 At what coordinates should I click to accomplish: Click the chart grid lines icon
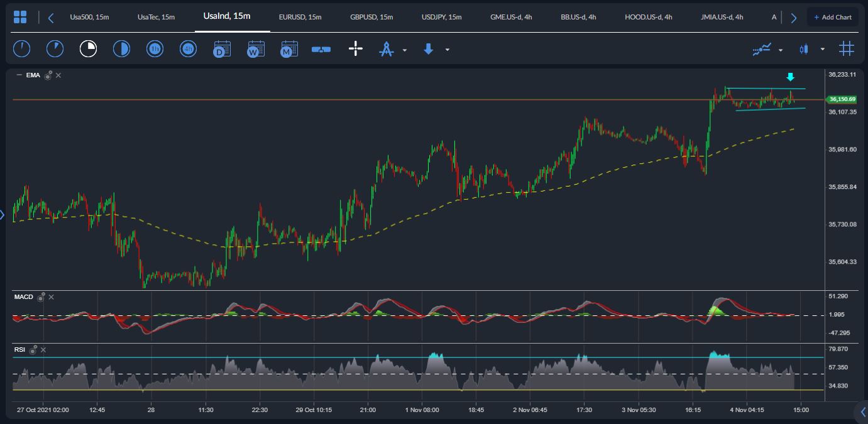click(x=846, y=49)
